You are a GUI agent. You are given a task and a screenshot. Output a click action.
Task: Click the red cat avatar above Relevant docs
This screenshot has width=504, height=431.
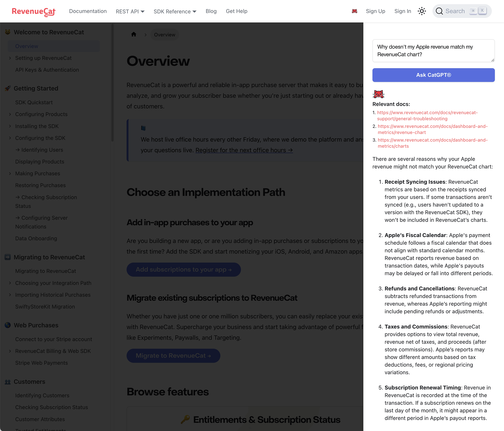379,94
